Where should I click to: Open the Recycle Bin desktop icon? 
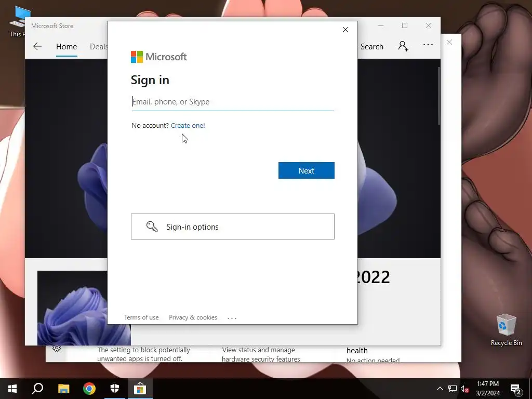click(x=506, y=330)
